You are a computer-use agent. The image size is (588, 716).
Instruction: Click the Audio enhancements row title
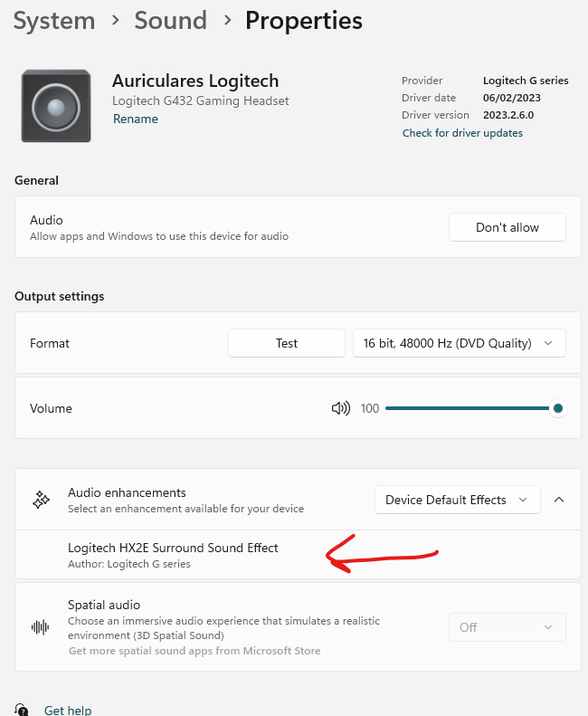click(127, 492)
